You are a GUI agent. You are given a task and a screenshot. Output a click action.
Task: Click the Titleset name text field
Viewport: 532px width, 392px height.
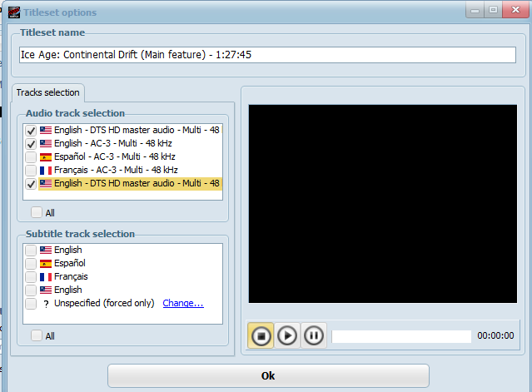267,55
